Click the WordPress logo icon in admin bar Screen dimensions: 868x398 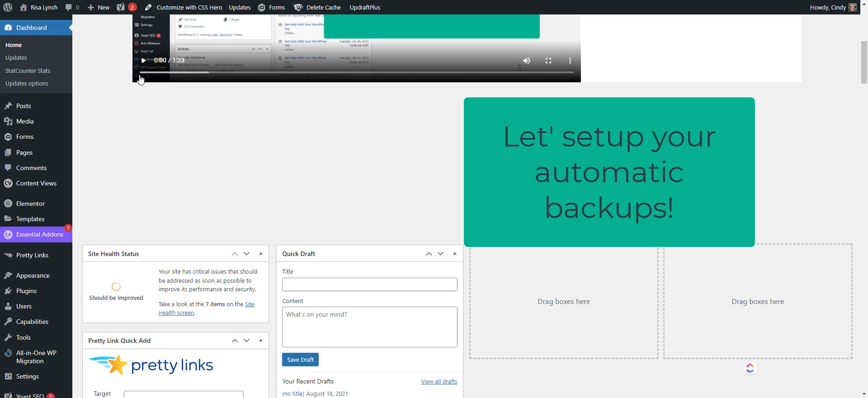tap(7, 7)
